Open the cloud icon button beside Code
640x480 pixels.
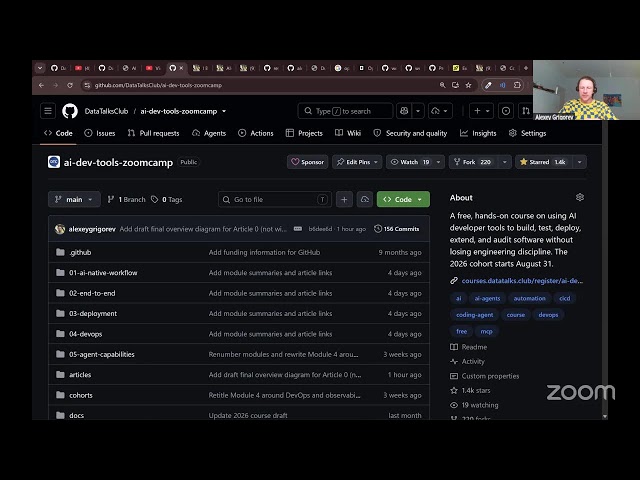pos(364,200)
